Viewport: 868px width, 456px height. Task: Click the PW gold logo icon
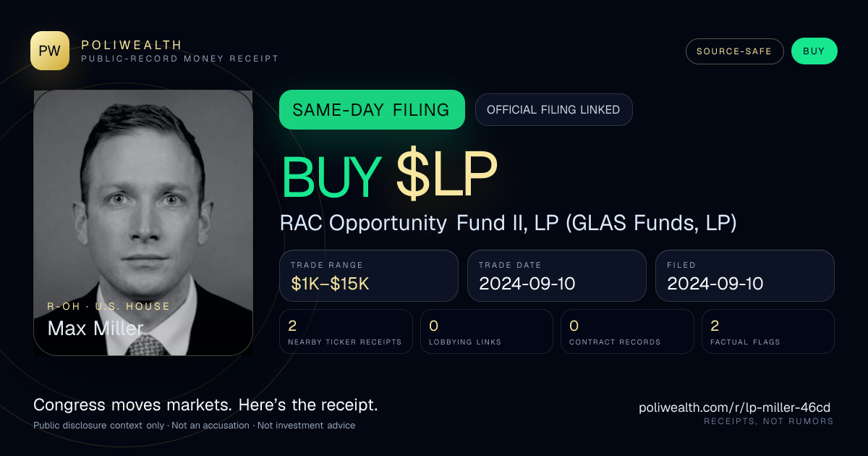[x=50, y=51]
